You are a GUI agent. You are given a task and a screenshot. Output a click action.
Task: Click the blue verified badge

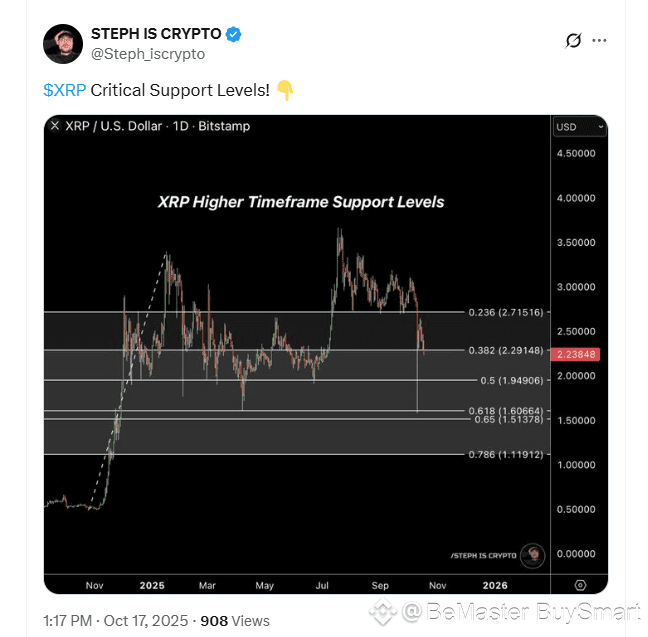point(233,34)
